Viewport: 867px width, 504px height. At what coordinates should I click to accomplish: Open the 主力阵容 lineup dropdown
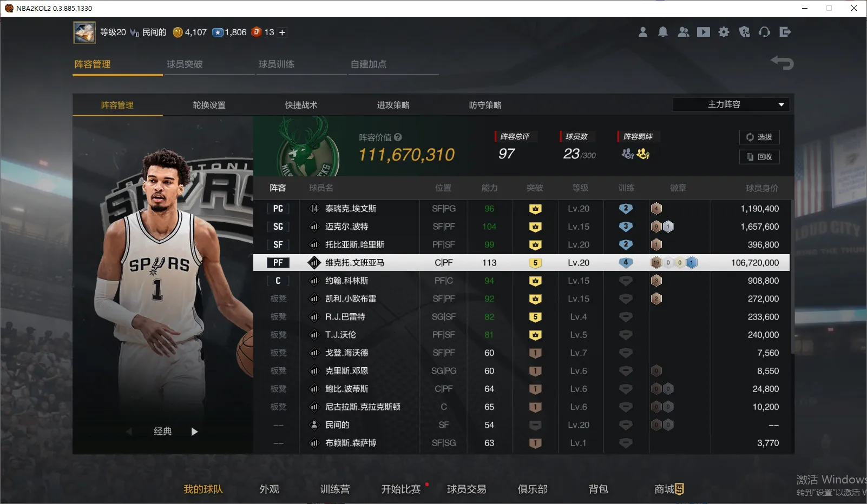(731, 104)
